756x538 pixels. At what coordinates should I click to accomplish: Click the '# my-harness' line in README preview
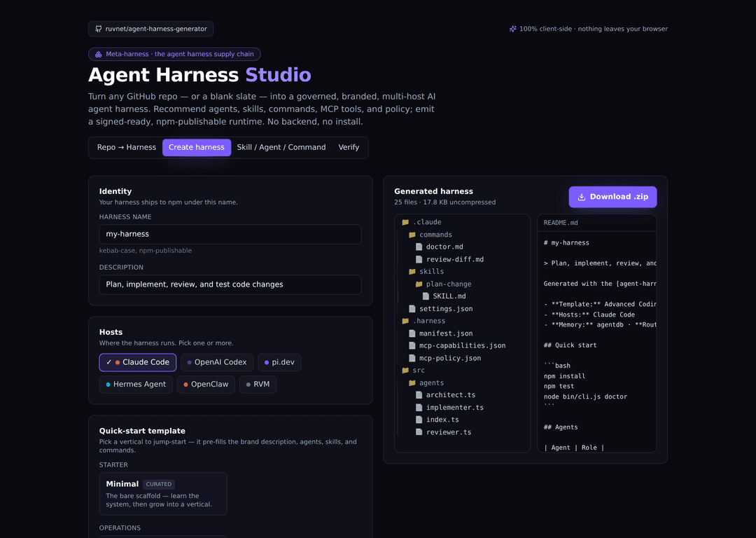click(x=566, y=242)
